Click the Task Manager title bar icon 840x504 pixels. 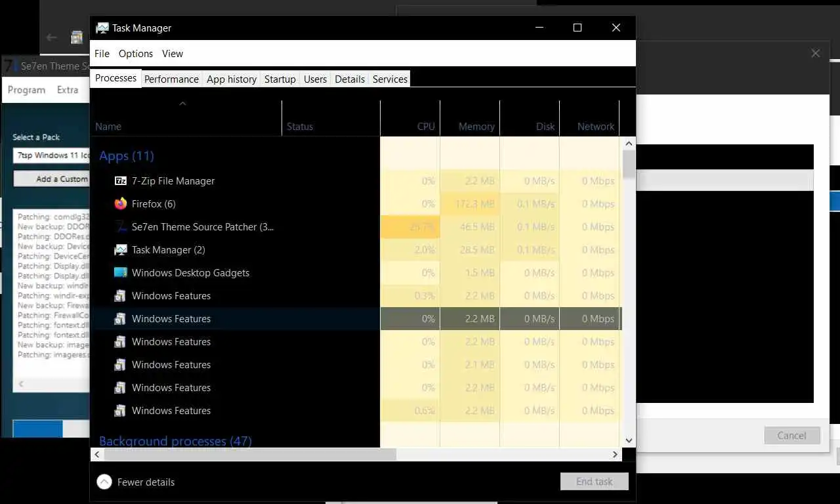pos(102,28)
